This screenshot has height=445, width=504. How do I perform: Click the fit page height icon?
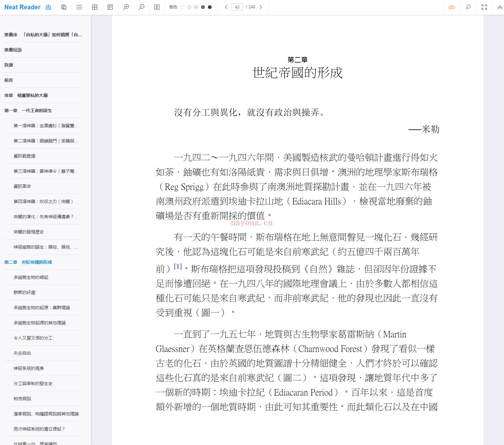(157, 7)
